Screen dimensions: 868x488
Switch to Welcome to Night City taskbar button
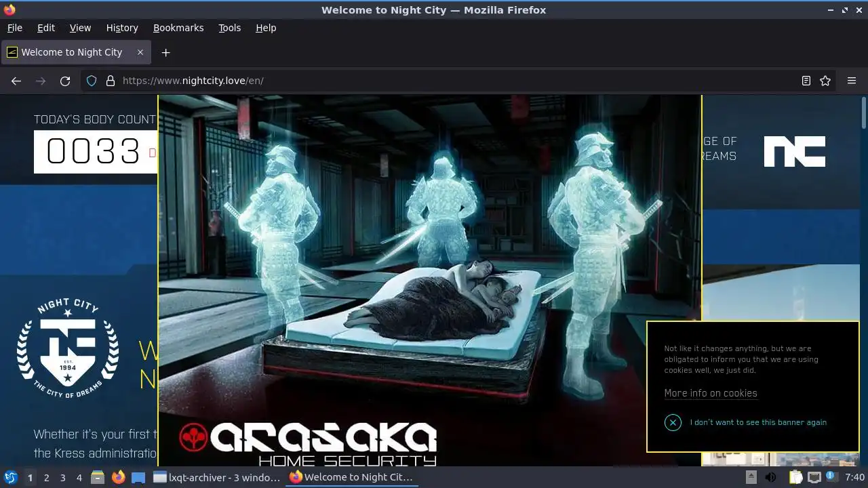click(x=353, y=477)
